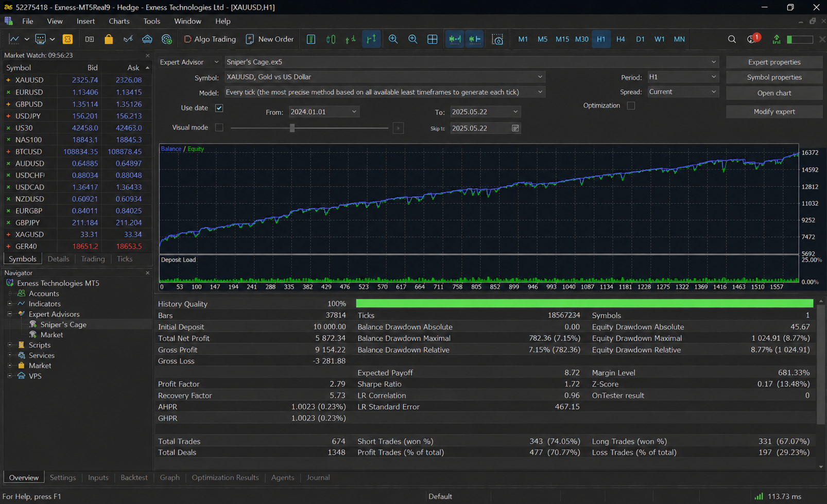Open the From date dropdown

tap(323, 112)
